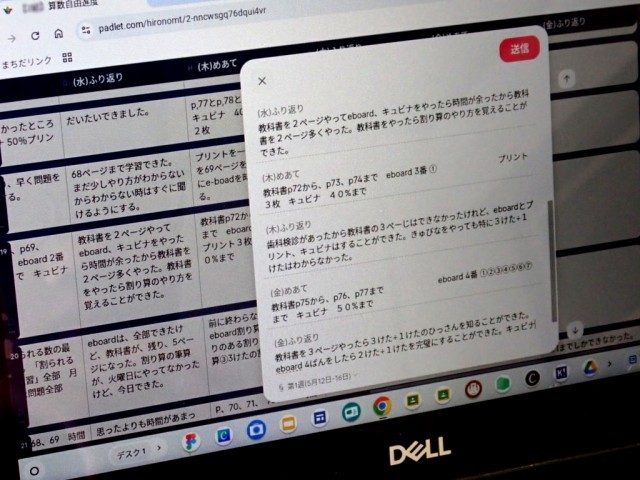The width and height of the screenshot is (640, 480).
Task: Open the black C app on the shelf
Action: pos(532,379)
